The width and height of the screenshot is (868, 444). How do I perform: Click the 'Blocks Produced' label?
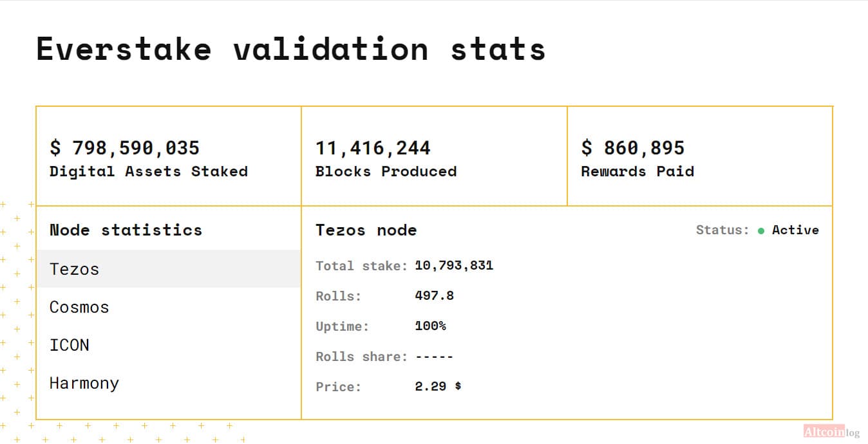tap(386, 172)
